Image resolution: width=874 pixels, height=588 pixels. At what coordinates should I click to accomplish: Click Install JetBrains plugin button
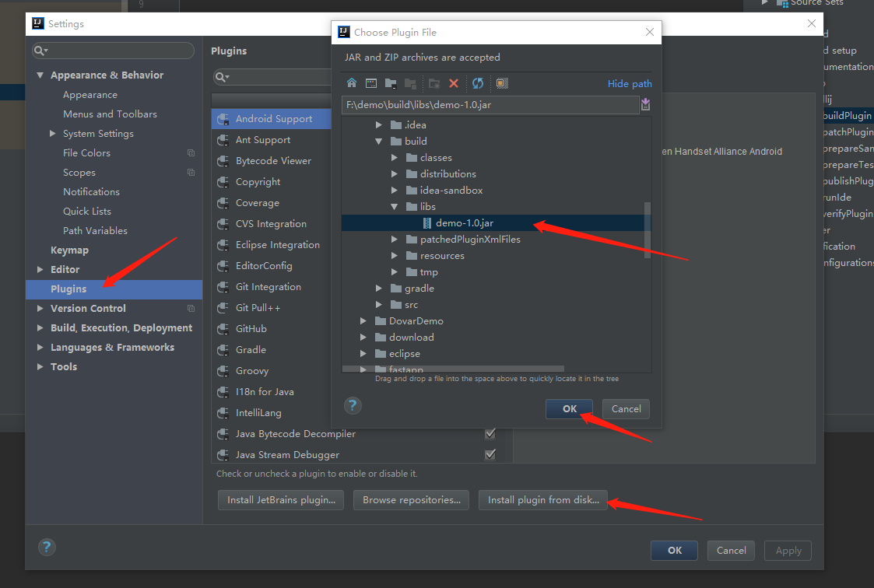(x=281, y=500)
